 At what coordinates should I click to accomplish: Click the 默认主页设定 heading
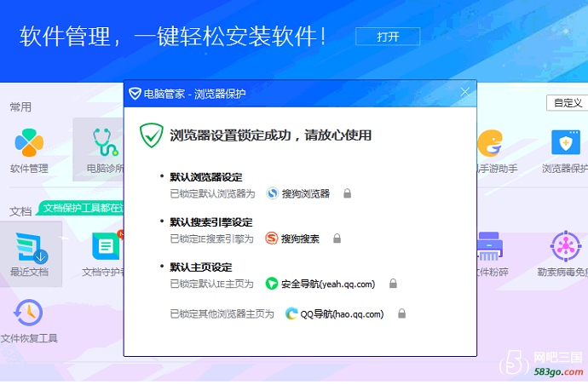click(200, 267)
